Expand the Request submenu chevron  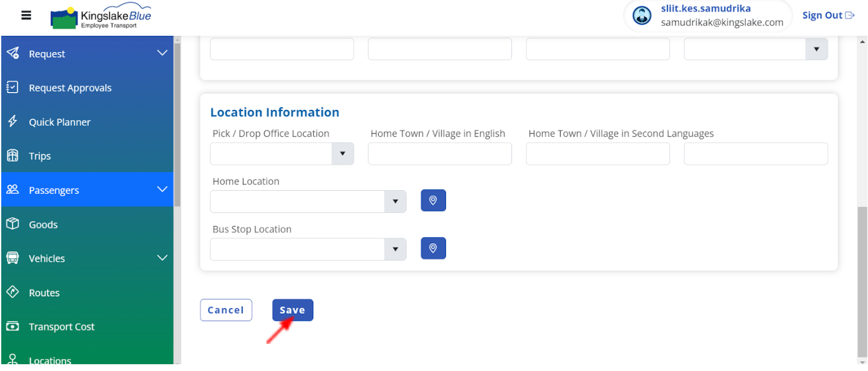click(x=162, y=53)
